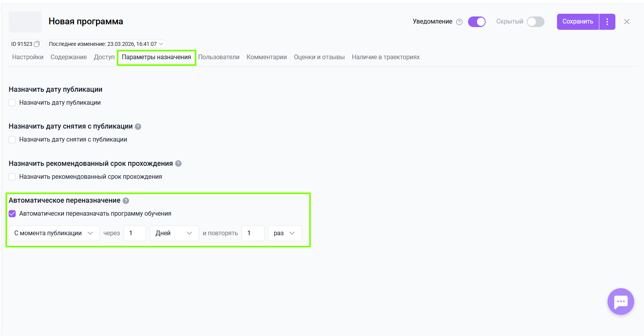The width and height of the screenshot is (644, 336).
Task: Open the Пользователи tab
Action: [x=219, y=57]
